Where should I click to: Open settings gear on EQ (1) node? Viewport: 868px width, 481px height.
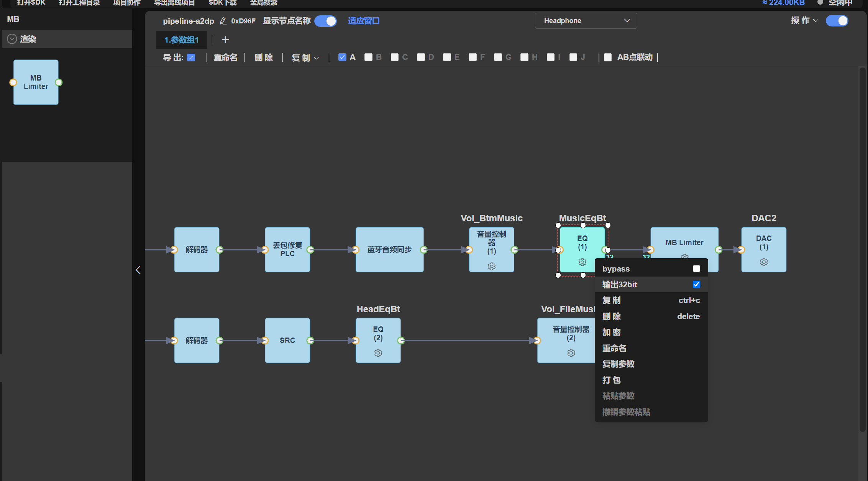coord(582,262)
